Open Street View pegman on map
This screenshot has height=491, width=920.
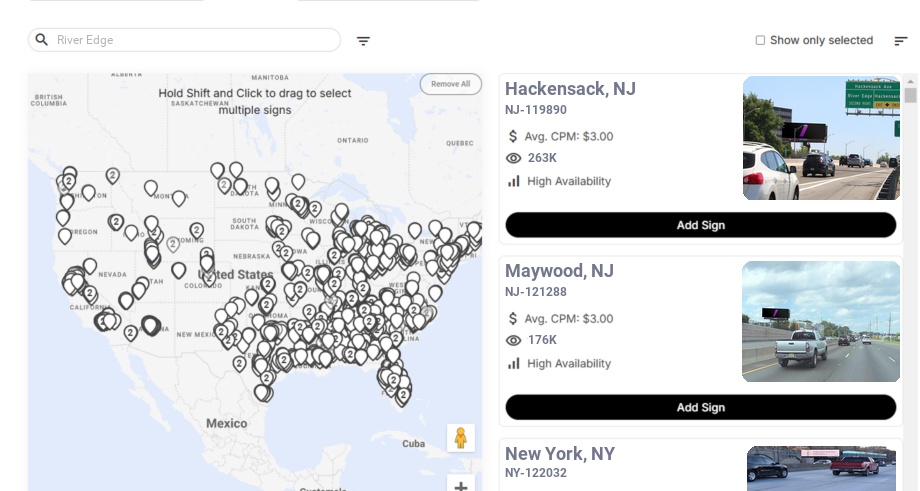[x=460, y=438]
